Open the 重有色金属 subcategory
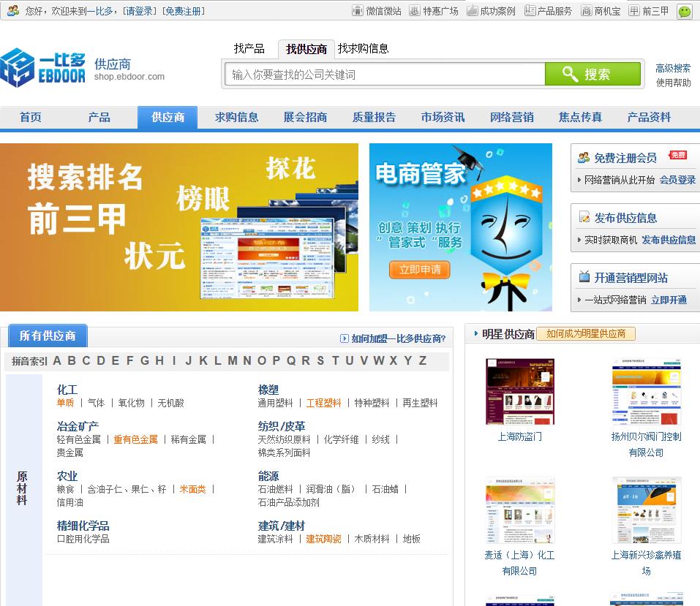This screenshot has width=700, height=606. [136, 439]
